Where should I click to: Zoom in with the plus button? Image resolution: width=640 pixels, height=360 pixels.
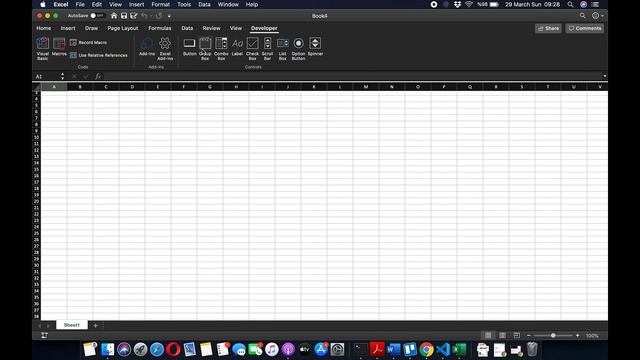[x=578, y=336]
